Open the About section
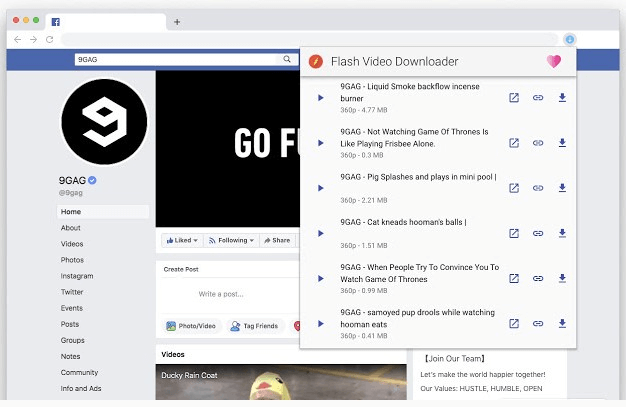This screenshot has width=626, height=407. tap(71, 228)
